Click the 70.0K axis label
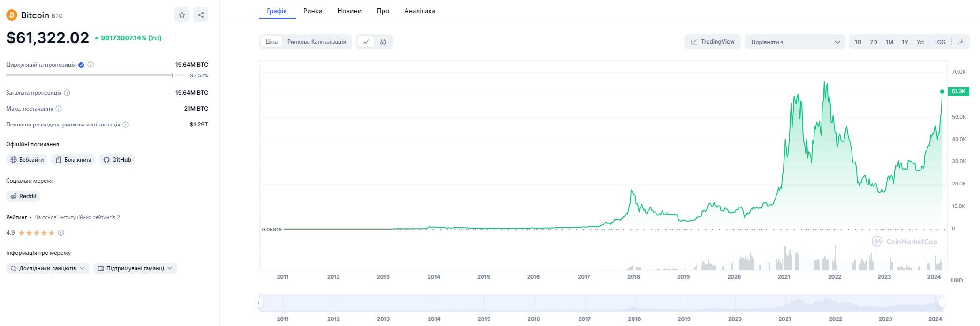980x326 pixels. tap(958, 72)
